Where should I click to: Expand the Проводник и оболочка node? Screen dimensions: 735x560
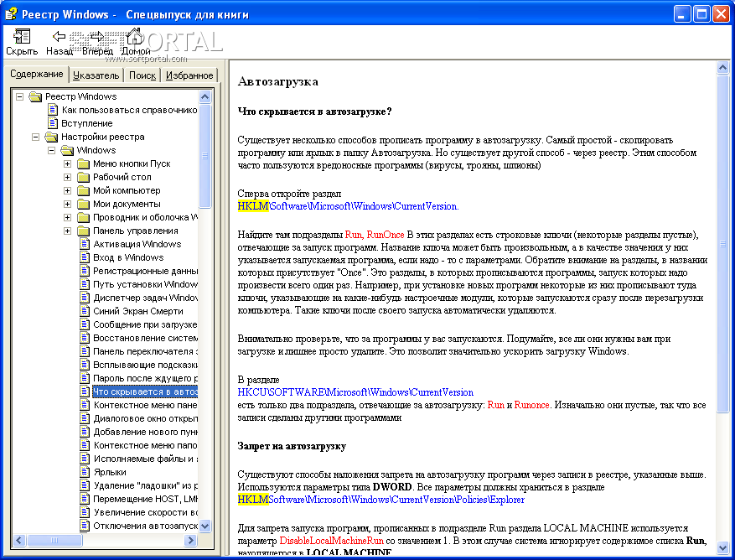68,218
